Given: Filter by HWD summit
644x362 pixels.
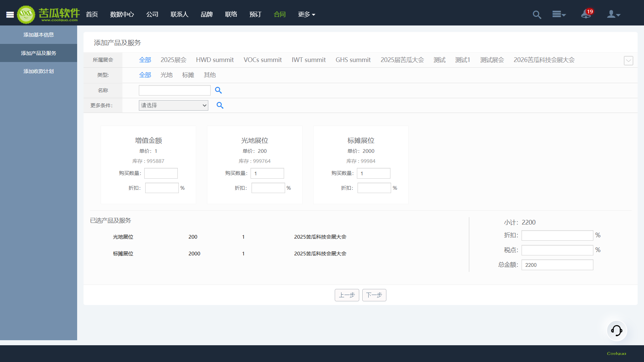Looking at the screenshot, I should (215, 60).
